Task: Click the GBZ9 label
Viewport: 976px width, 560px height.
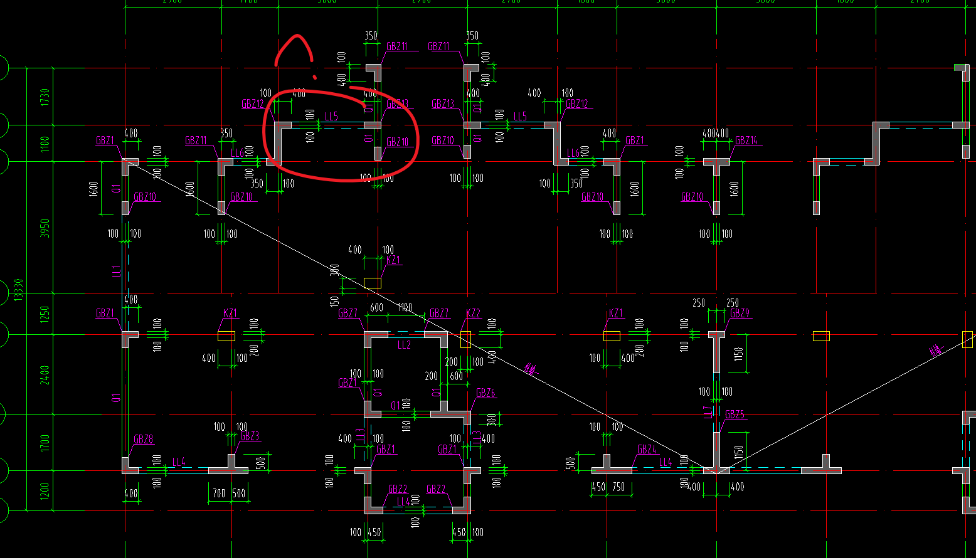Action: tap(740, 313)
